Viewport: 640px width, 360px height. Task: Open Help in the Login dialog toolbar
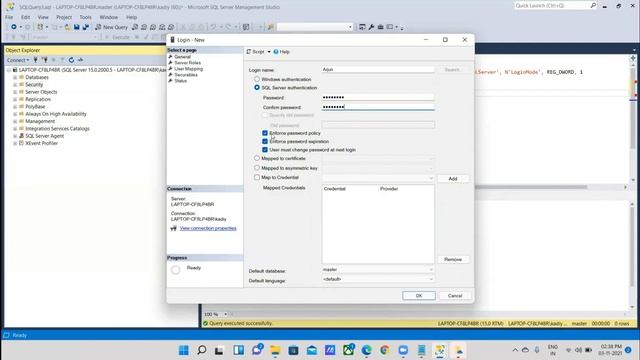(x=282, y=52)
